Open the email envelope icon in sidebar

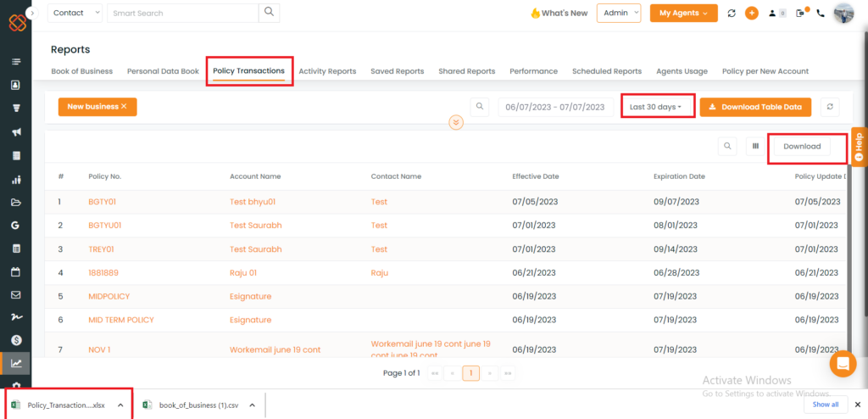16,295
